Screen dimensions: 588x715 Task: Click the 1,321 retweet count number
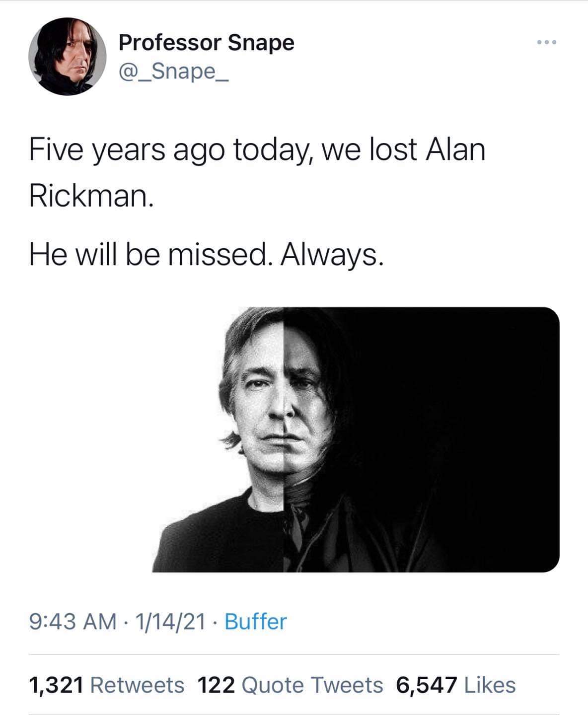[x=56, y=685]
